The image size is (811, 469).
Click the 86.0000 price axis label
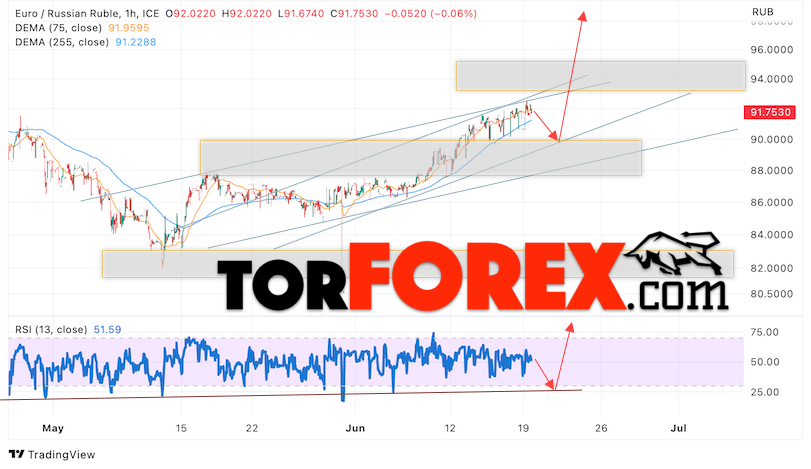772,202
